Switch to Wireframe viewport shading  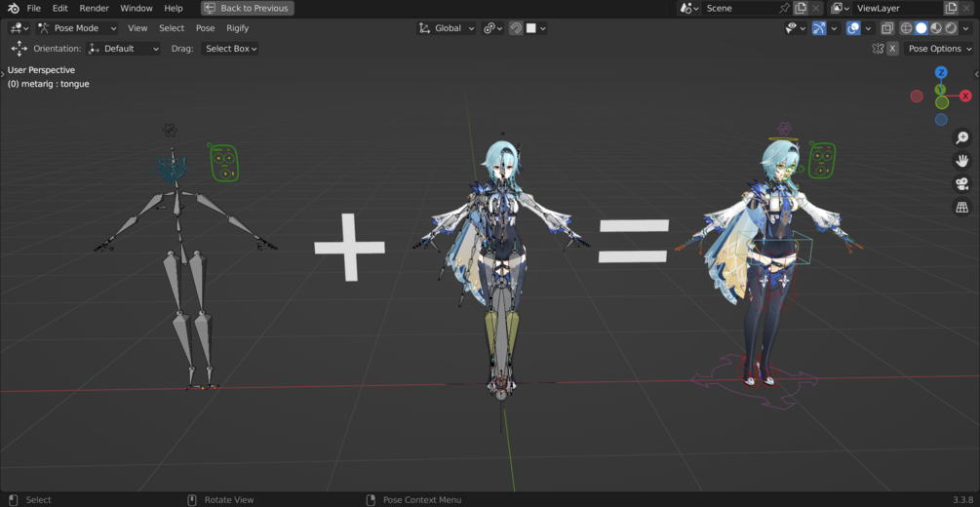click(x=906, y=28)
